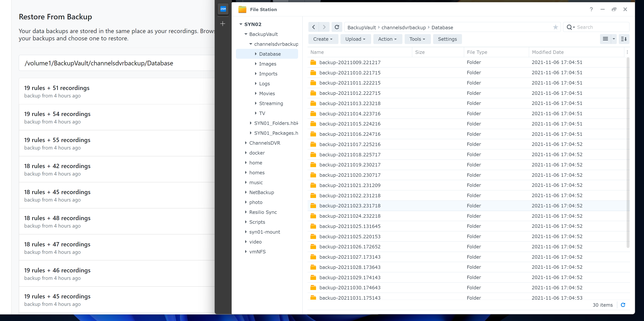Screen dimensions: 644x321
Task: Click the sort order icon
Action: pos(624,39)
